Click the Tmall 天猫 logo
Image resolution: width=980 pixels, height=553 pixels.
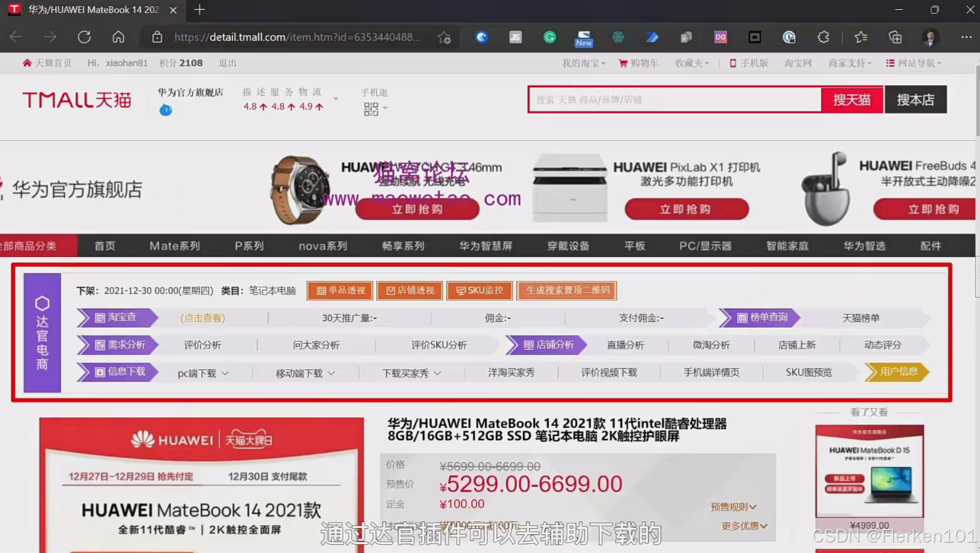pyautogui.click(x=77, y=100)
